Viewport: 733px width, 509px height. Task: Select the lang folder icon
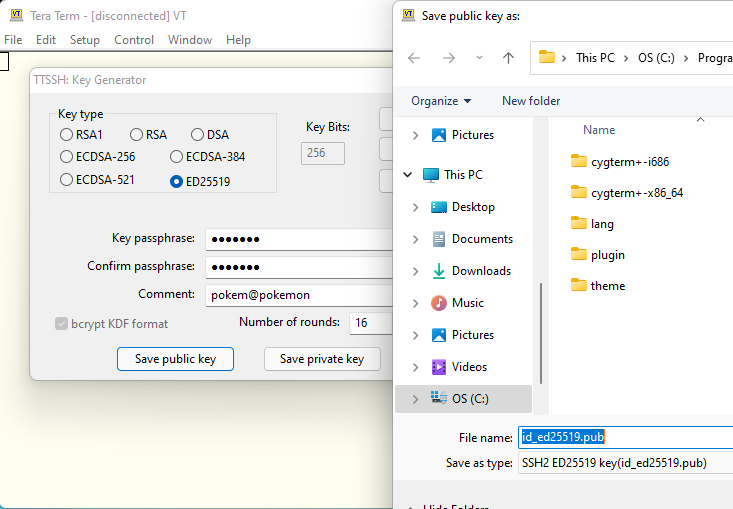pyautogui.click(x=579, y=223)
